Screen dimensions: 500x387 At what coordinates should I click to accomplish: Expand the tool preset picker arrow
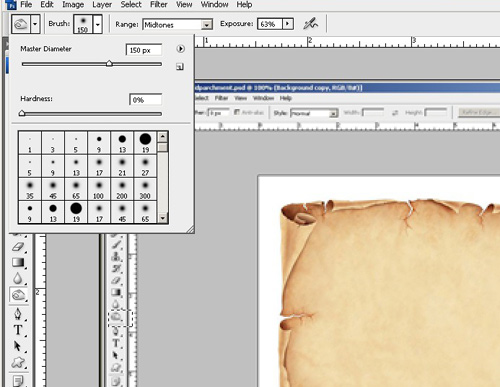pos(35,24)
